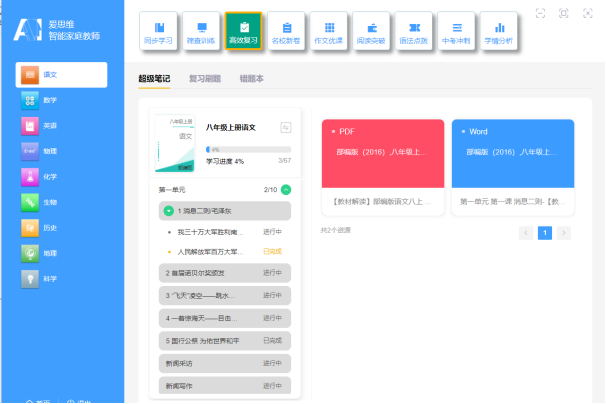Switch to the 复习刷题 tab
This screenshot has height=404, width=606.
pyautogui.click(x=204, y=78)
